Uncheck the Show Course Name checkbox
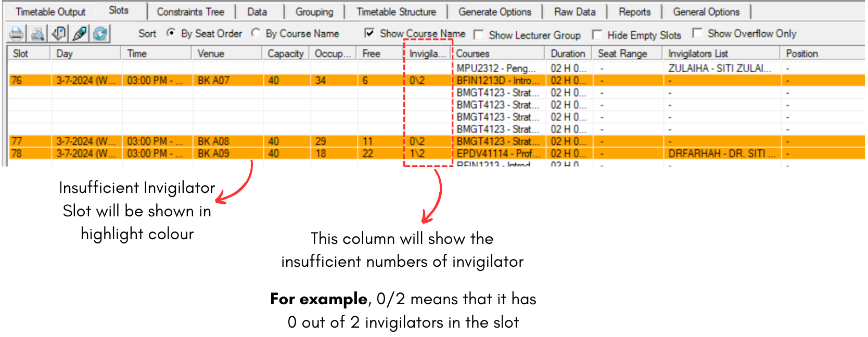This screenshot has width=868, height=337. click(x=369, y=33)
